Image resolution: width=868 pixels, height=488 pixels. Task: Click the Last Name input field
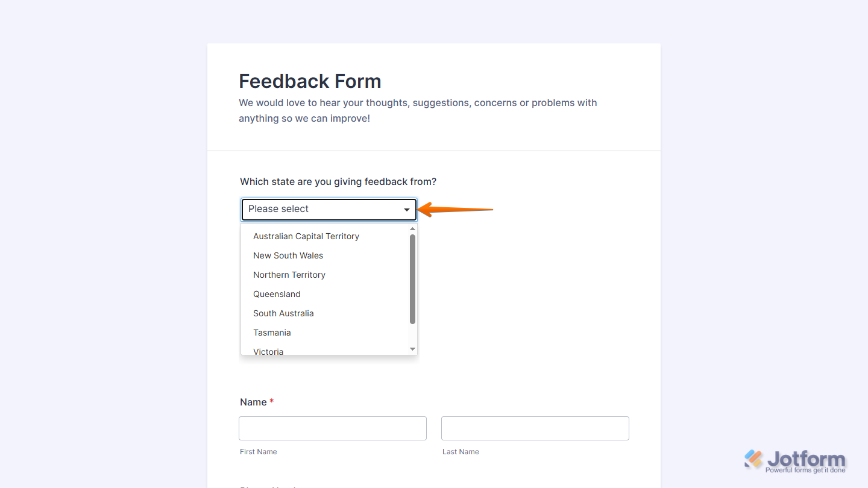[x=535, y=428]
